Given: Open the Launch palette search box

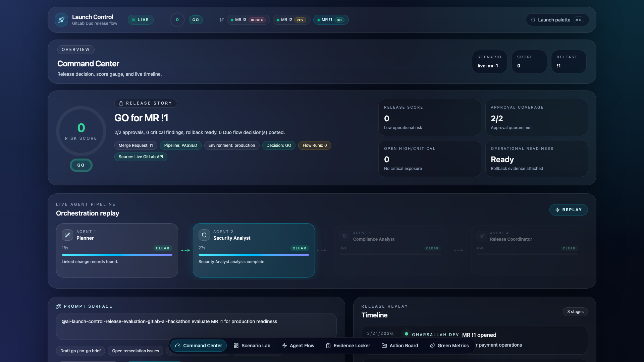Looking at the screenshot, I should (x=557, y=20).
